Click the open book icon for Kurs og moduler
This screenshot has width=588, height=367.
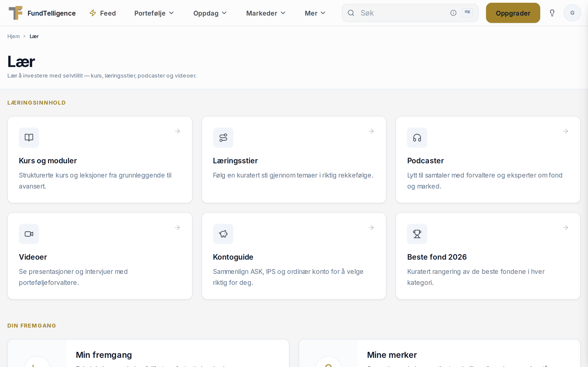pos(29,138)
